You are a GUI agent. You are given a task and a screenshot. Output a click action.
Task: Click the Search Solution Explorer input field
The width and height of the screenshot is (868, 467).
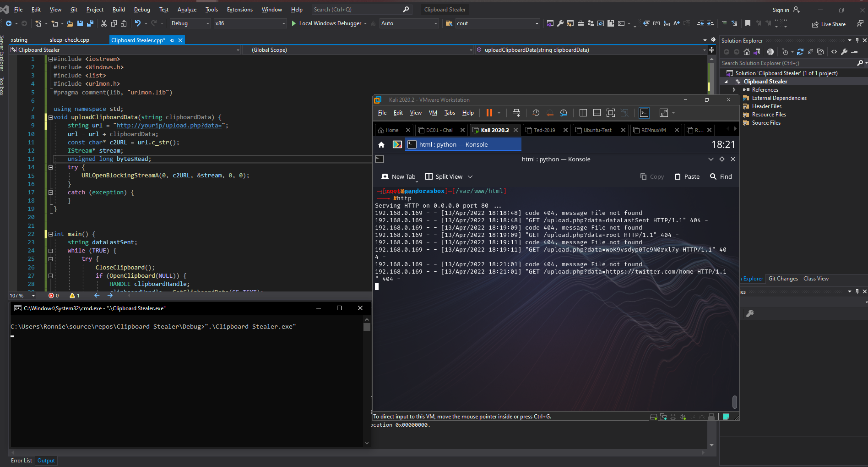[788, 63]
